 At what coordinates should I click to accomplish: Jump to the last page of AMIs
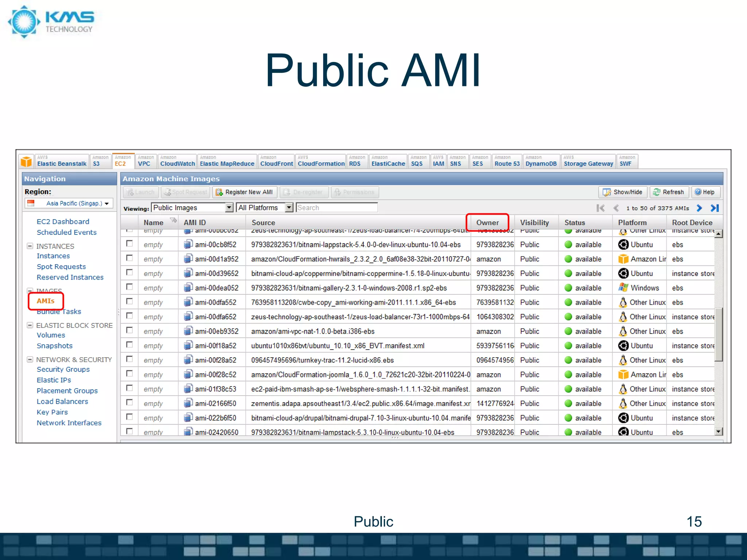coord(715,208)
